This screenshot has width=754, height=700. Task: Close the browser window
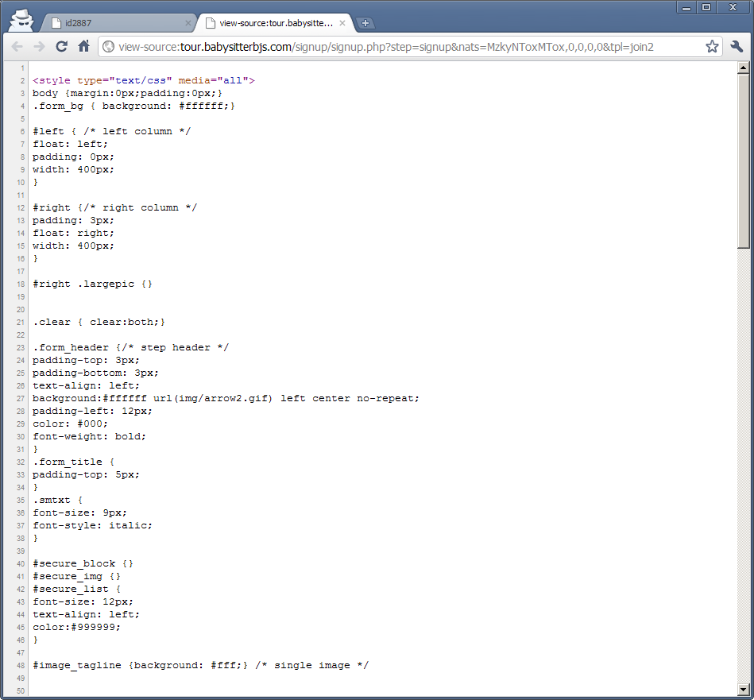click(733, 7)
